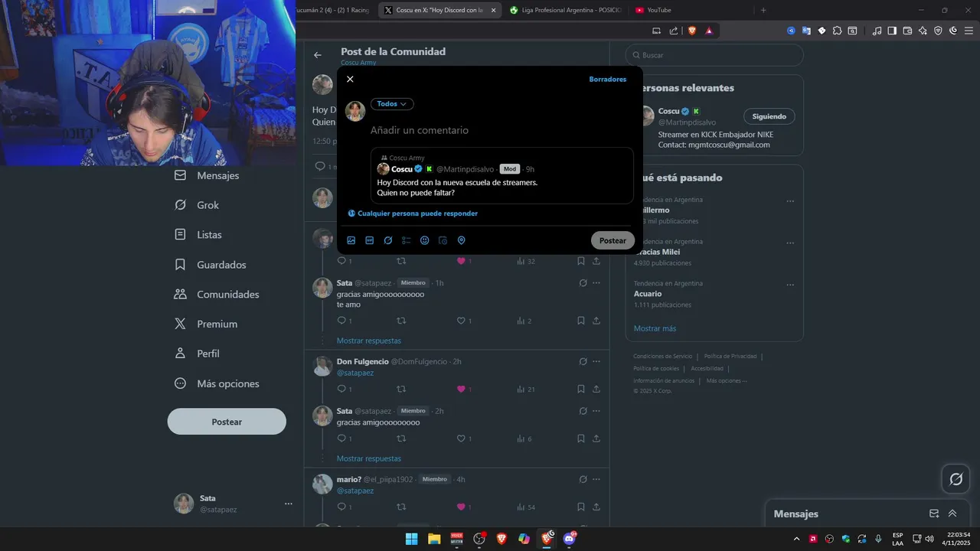The width and height of the screenshot is (980, 551).
Task: Click the share page icon in address bar
Action: point(674,31)
